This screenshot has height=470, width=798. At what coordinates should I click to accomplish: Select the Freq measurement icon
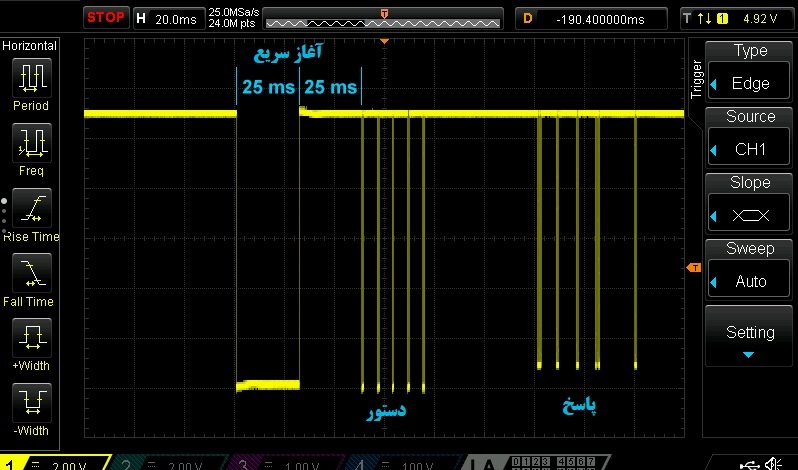pyautogui.click(x=32, y=143)
